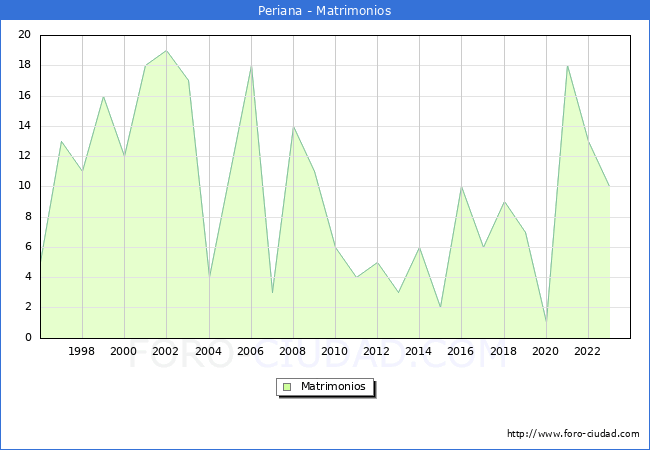Click the y-axis value 0
Screen dimensions: 650x450
pos(28,337)
